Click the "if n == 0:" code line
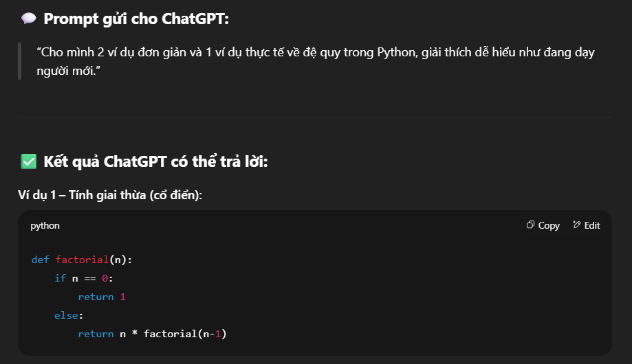Screen dimensions: 632x364 point(84,278)
